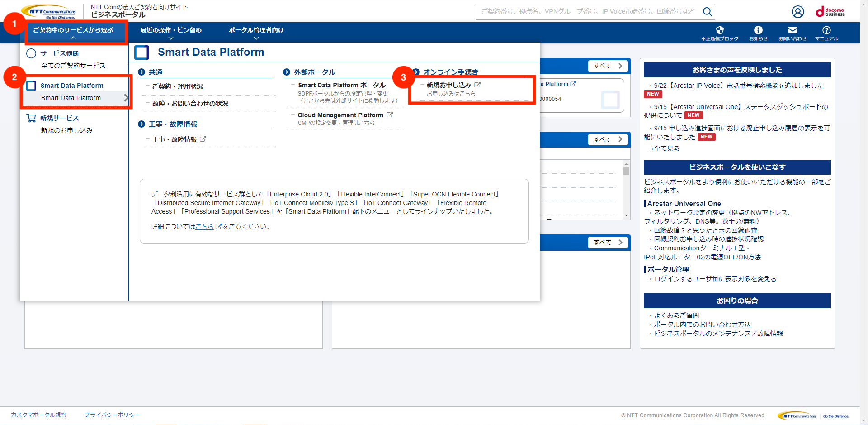Open 不正通信ブロック shield icon

(720, 30)
